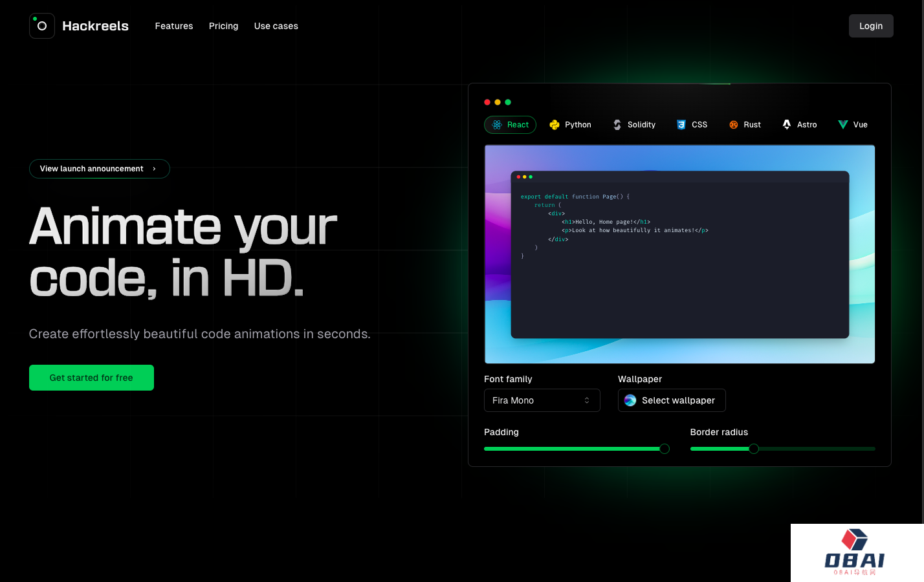Click the Hackreels brand name
The width and height of the screenshot is (924, 582).
coord(95,26)
